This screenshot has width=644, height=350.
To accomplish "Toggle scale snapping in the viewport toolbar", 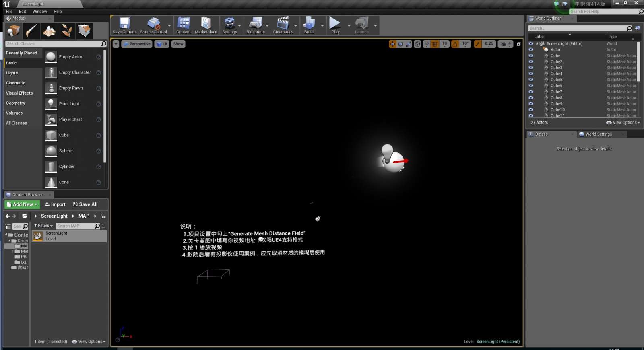I will click(x=478, y=44).
